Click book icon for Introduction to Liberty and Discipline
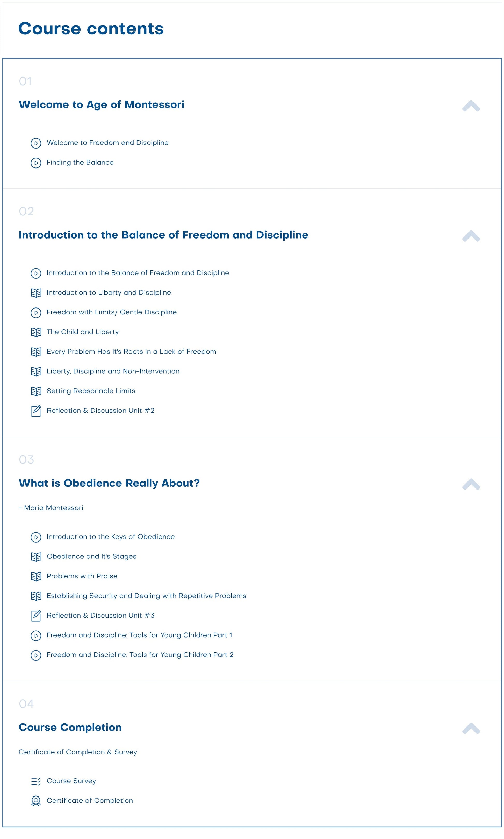 (x=36, y=293)
